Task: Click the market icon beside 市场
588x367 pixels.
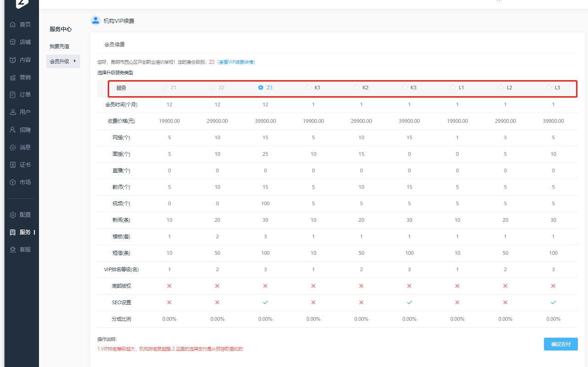Action: [13, 182]
